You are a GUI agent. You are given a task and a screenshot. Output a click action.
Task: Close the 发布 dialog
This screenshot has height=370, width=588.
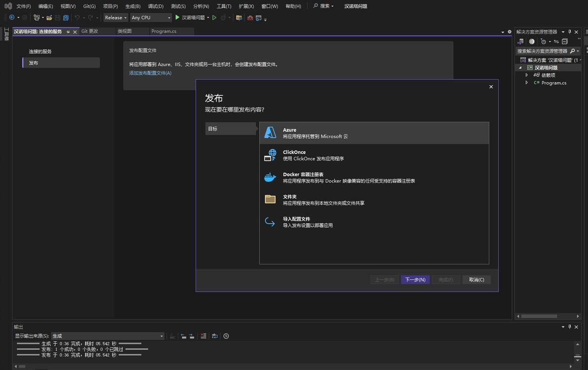coord(491,87)
